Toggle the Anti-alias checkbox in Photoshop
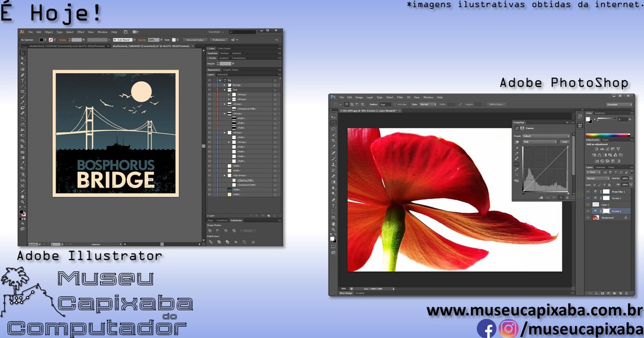This screenshot has height=338, width=644. point(395,104)
